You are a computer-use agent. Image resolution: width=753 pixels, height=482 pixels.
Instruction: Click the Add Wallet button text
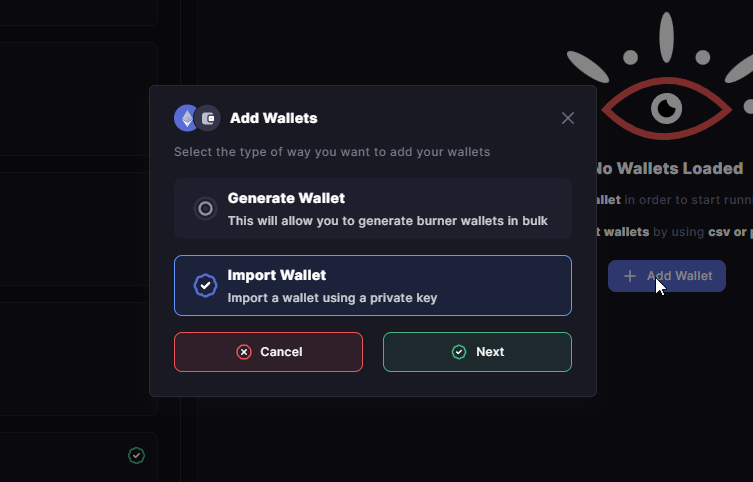click(x=680, y=276)
